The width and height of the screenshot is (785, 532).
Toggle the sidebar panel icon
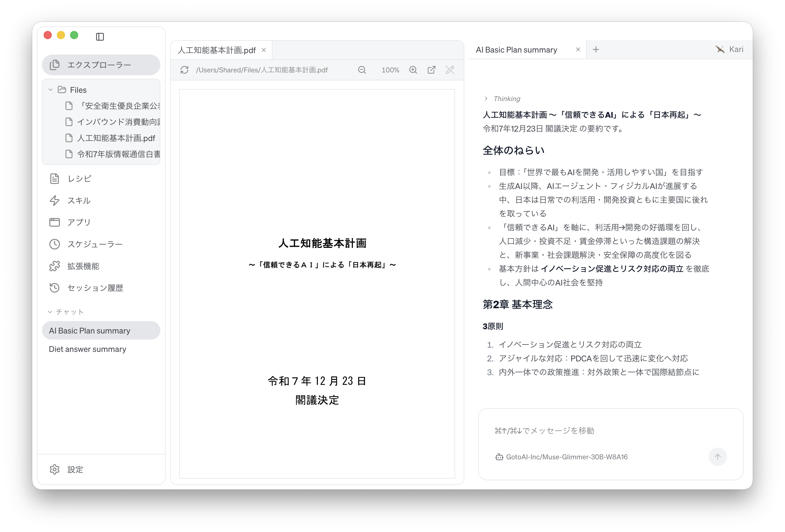pos(100,36)
